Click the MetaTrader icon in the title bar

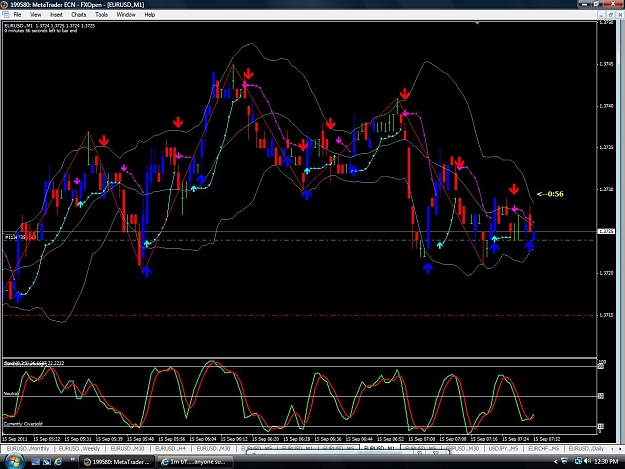tap(4, 4)
